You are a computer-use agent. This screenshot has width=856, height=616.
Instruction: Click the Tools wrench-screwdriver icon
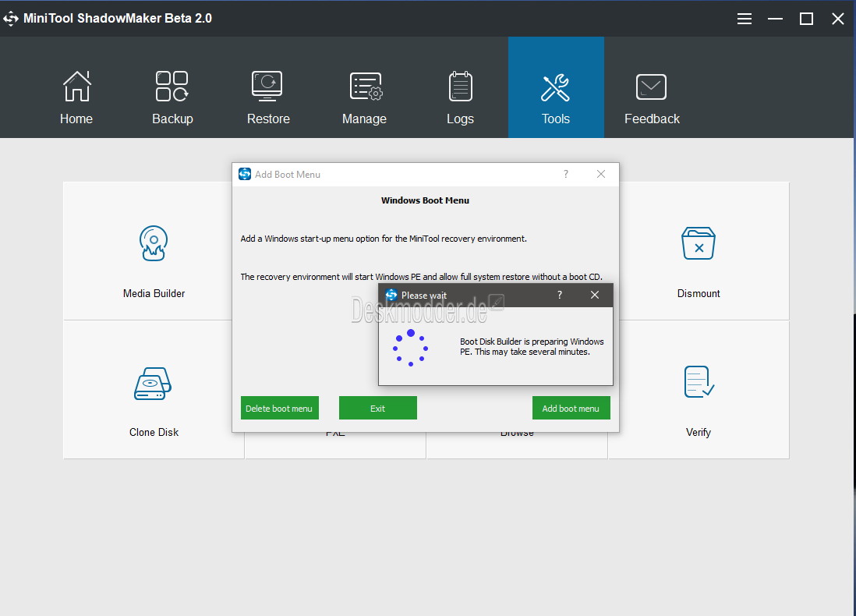click(x=555, y=87)
